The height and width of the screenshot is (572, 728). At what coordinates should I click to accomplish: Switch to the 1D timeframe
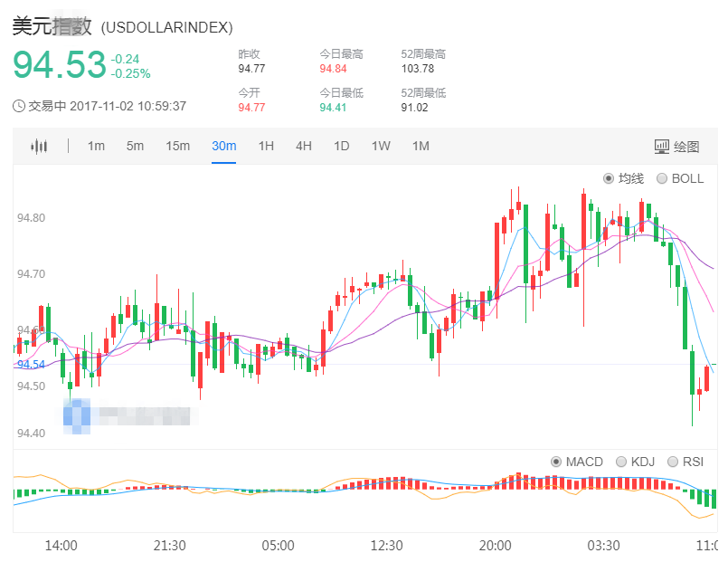tap(341, 146)
